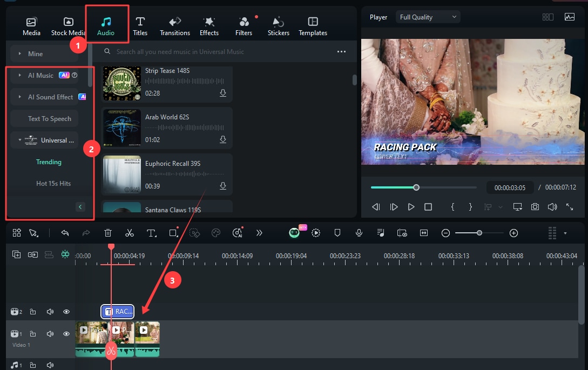Open the Media tab
Image resolution: width=588 pixels, height=370 pixels.
[31, 26]
